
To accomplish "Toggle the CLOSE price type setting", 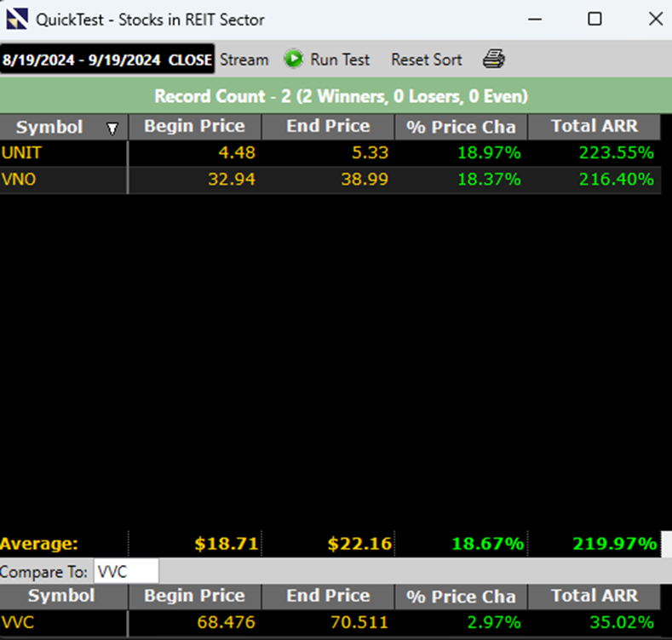I will click(190, 60).
